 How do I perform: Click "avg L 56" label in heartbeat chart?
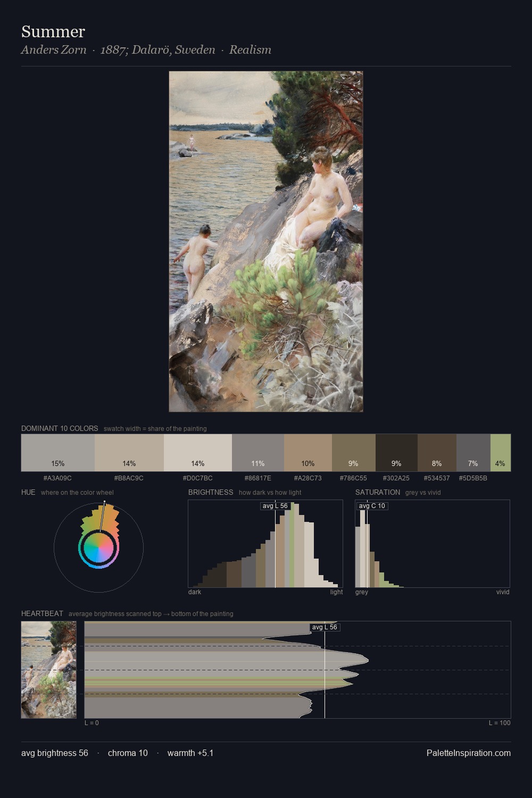pyautogui.click(x=325, y=627)
